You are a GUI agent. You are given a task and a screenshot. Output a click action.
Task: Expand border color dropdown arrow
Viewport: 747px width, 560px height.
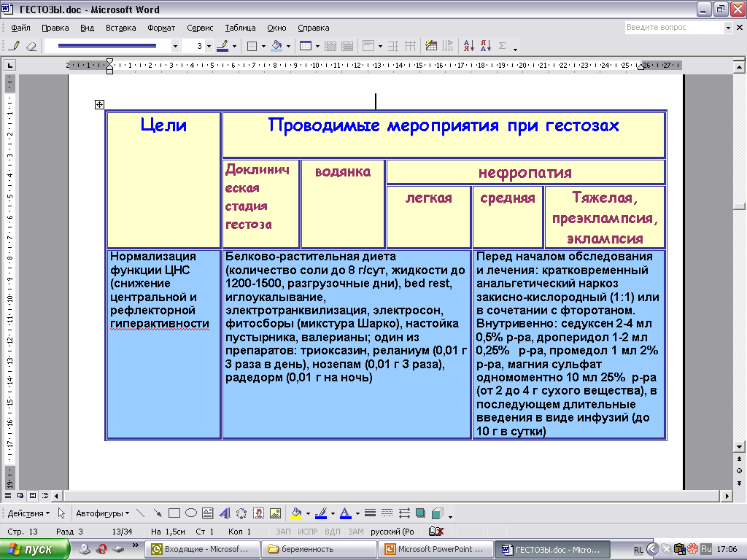coord(234,46)
